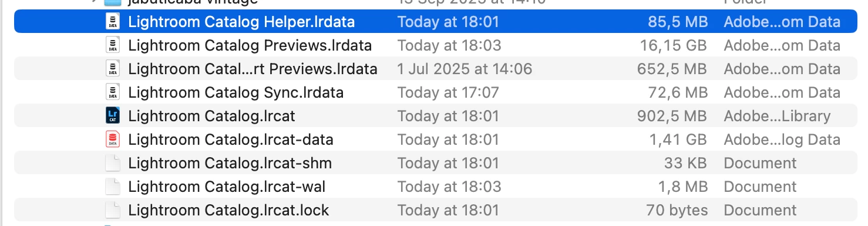Click the blank document icon for lrcat-shm
This screenshot has height=226, width=868.
pyautogui.click(x=113, y=163)
